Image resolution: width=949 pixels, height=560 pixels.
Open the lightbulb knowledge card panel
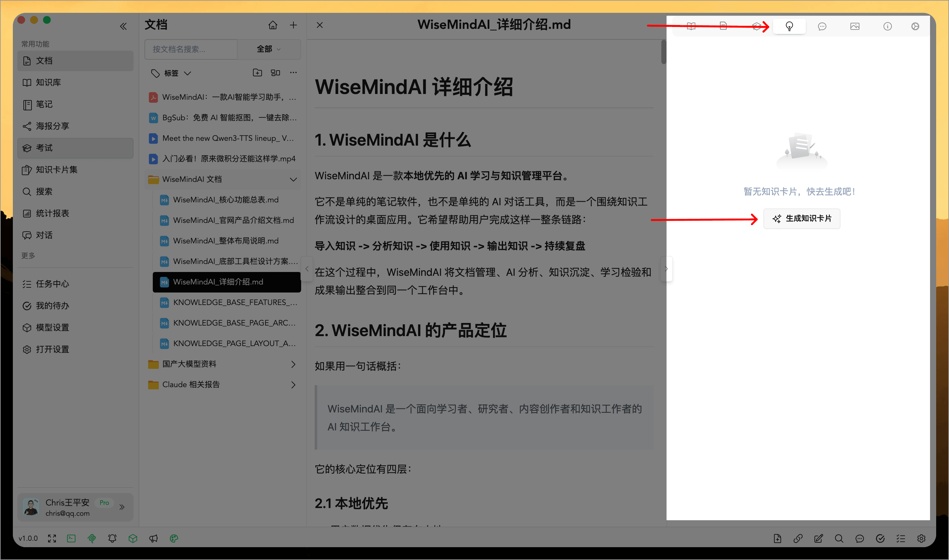789,26
